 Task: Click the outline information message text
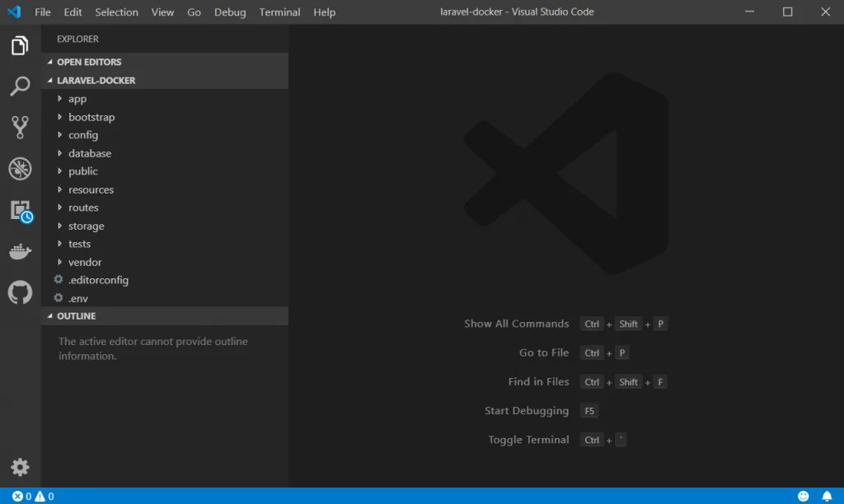tap(152, 348)
